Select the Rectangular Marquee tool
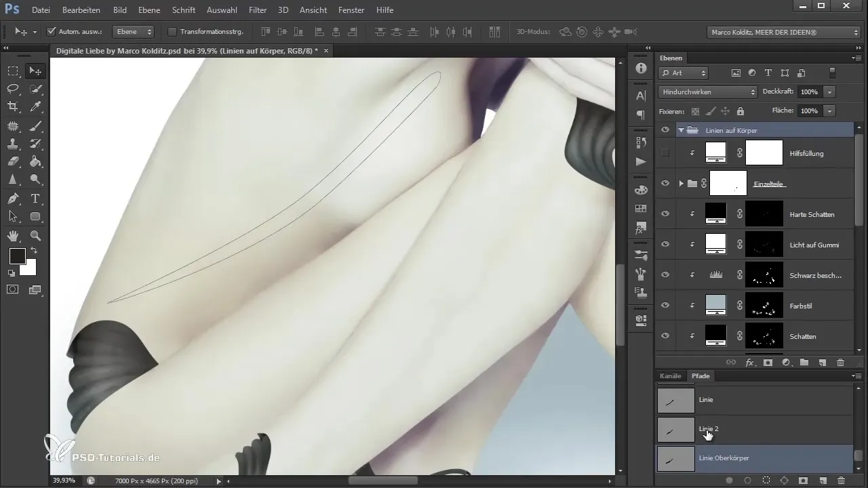868x488 pixels. pos(13,71)
